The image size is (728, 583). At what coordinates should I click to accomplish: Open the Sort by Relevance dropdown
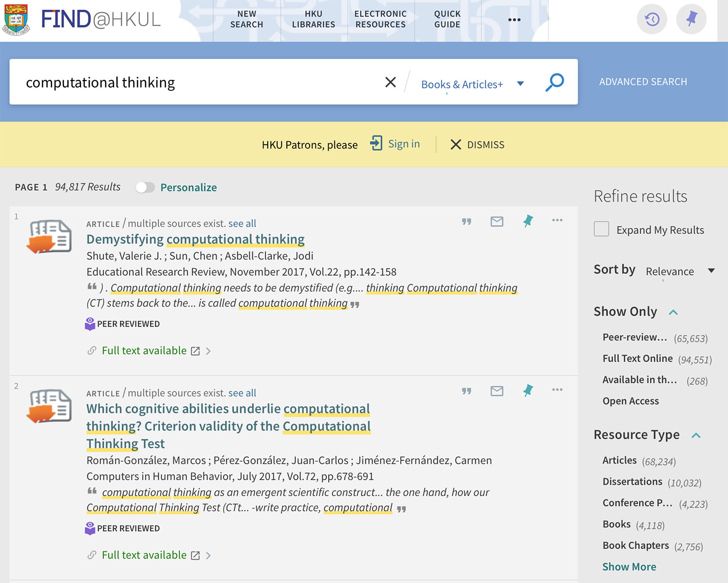[x=680, y=271]
